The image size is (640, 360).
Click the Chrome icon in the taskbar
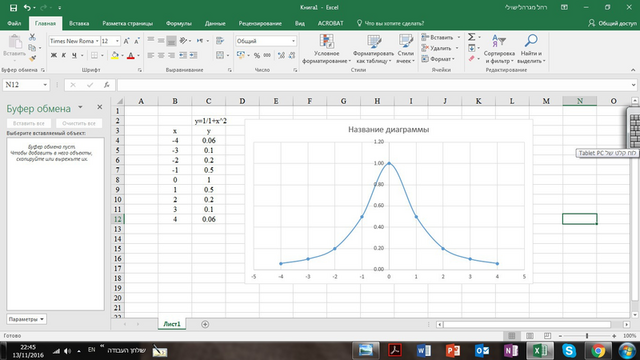coord(598,351)
